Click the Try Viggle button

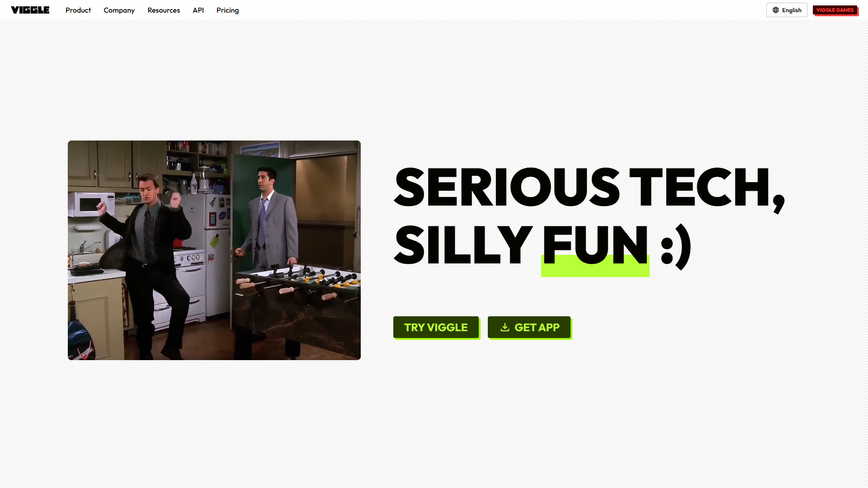point(436,327)
